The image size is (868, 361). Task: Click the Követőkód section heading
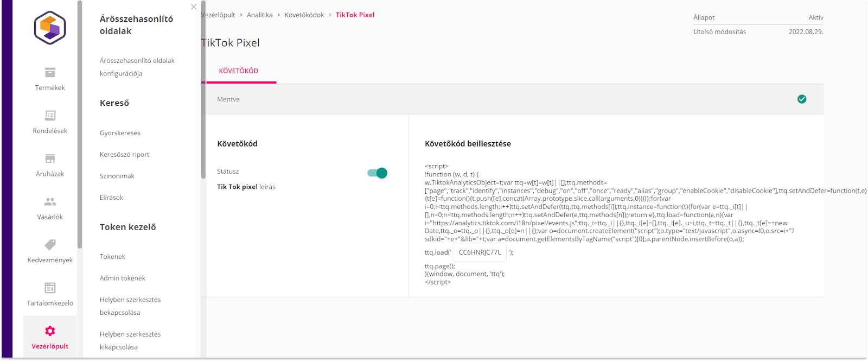click(237, 144)
